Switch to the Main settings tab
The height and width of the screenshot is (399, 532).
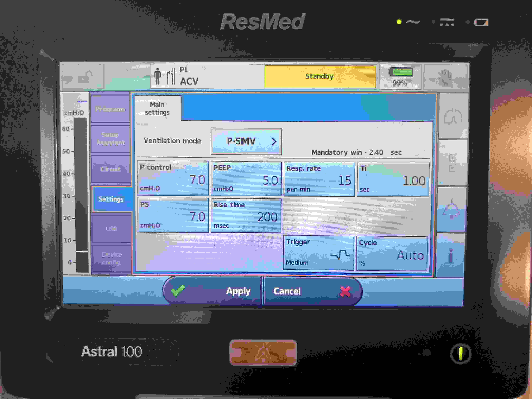coord(157,109)
